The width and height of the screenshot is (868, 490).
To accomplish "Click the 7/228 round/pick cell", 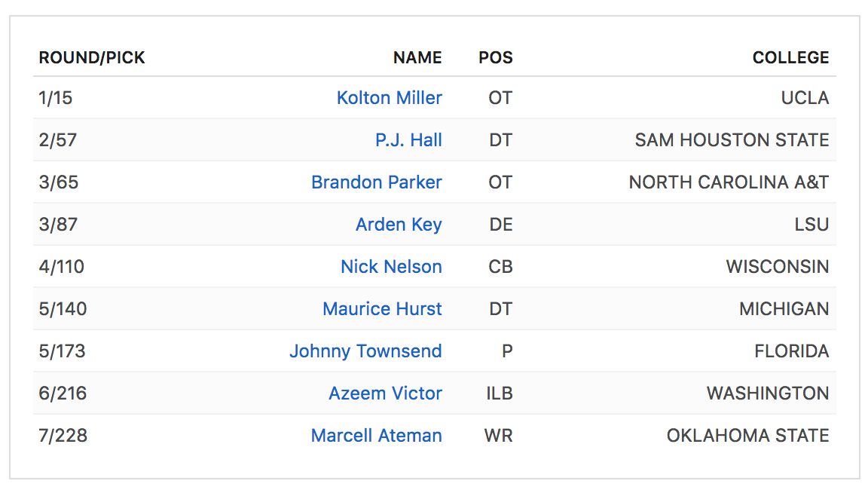I will [x=63, y=436].
